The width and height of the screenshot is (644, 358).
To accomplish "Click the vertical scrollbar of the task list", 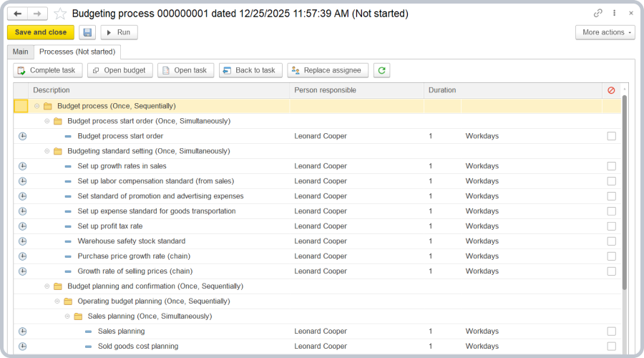I will tap(625, 193).
